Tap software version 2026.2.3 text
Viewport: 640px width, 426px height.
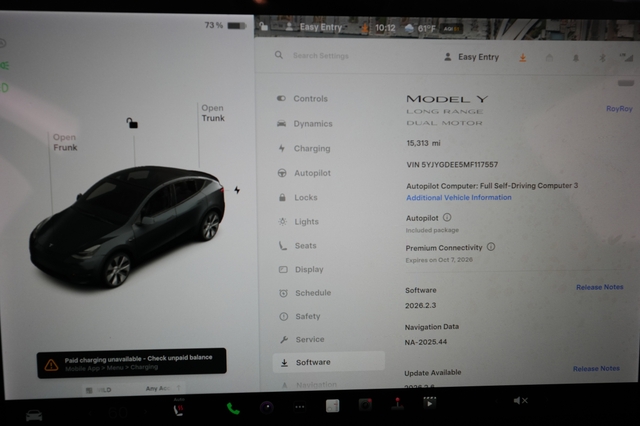coord(420,305)
